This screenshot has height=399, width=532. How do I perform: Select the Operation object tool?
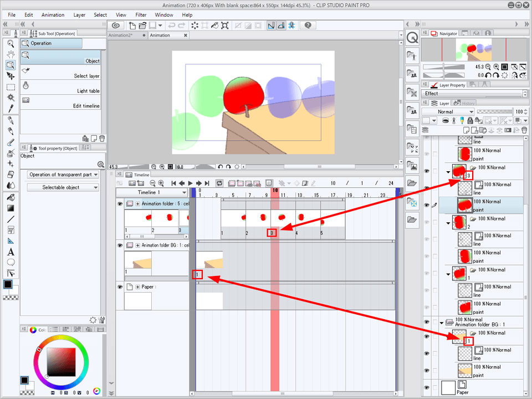[11, 65]
